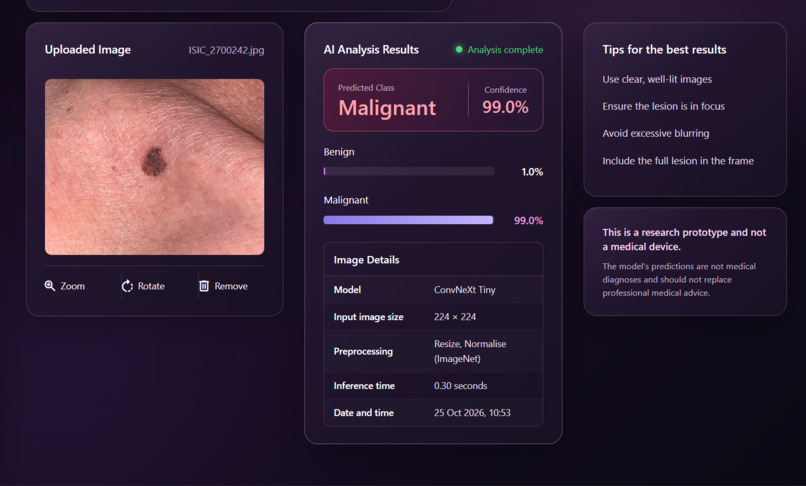Click the green Analysis complete status dot
This screenshot has height=486, width=806.
pos(459,49)
